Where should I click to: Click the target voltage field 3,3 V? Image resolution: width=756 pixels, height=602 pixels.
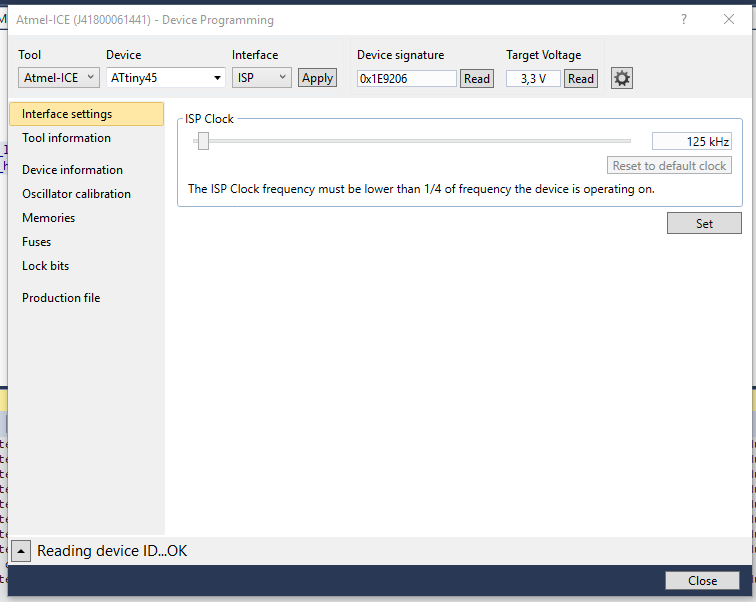pos(533,79)
